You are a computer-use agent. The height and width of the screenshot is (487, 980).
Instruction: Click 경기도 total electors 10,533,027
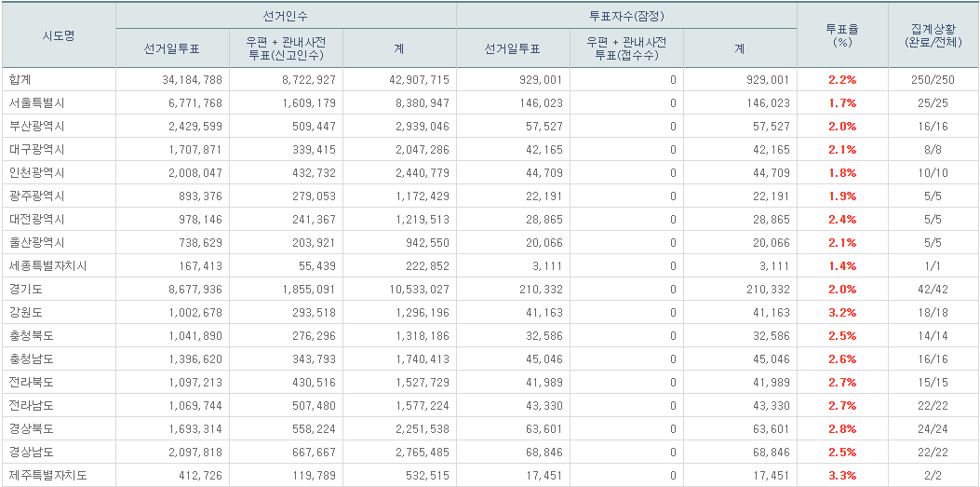(418, 290)
